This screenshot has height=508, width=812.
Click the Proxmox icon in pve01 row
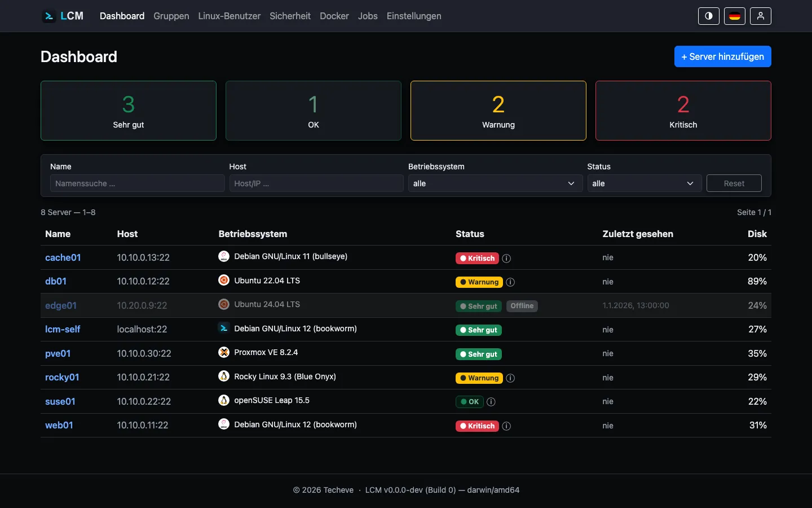(224, 352)
